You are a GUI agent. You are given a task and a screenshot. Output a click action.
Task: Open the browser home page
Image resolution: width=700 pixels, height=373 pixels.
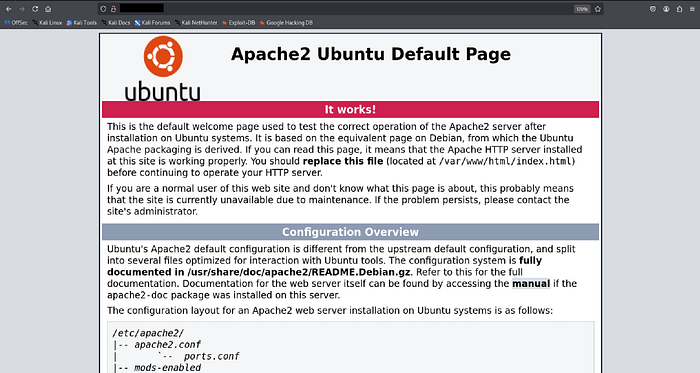[x=48, y=9]
